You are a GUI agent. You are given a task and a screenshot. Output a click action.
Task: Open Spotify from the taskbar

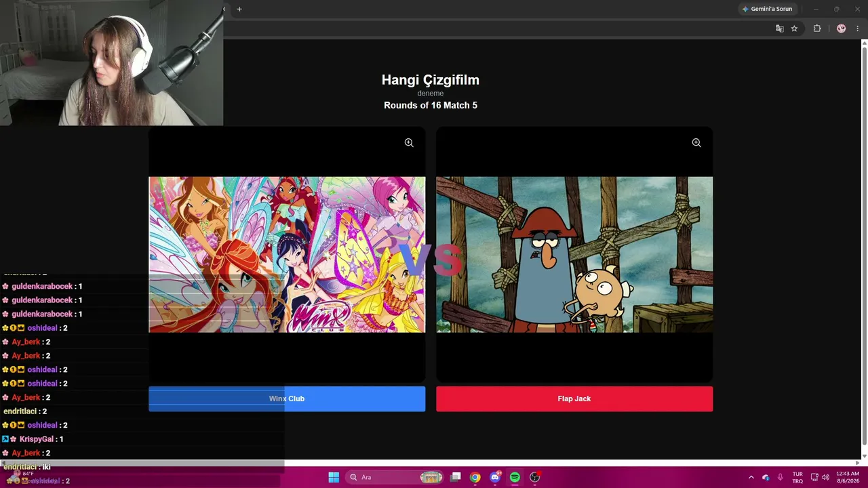pyautogui.click(x=515, y=477)
